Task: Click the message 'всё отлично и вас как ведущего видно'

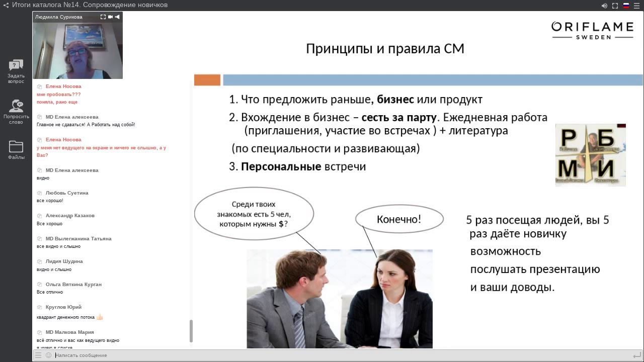Action: 78,340
